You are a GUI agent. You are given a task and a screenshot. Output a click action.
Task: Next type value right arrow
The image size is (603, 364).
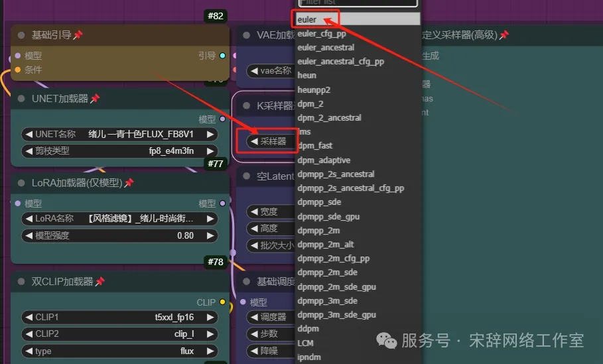pos(210,351)
